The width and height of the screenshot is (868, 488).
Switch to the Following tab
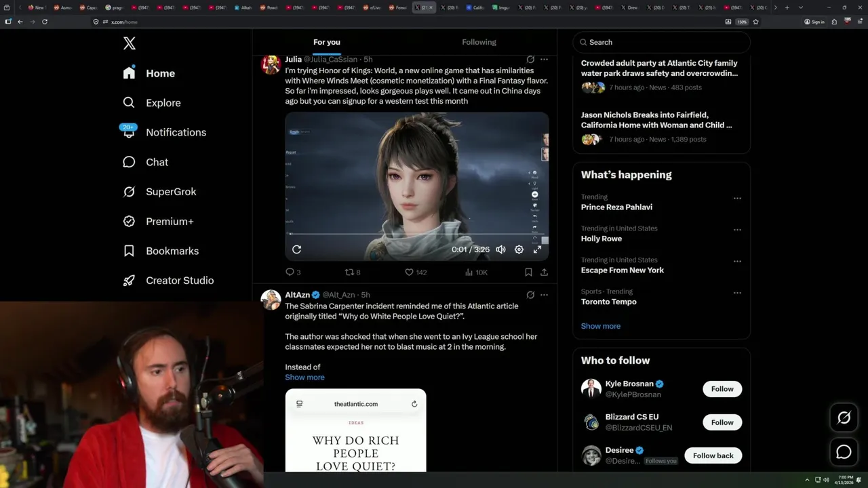(x=479, y=42)
